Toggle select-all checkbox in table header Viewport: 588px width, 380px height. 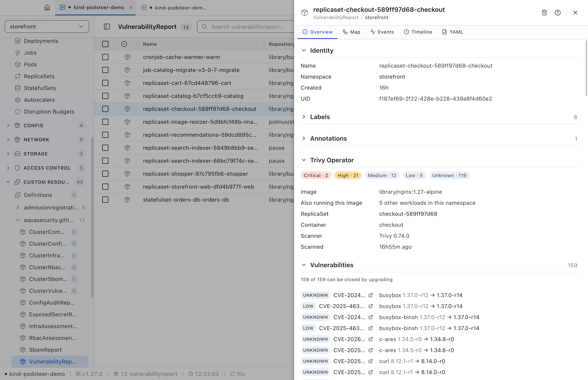coord(105,44)
